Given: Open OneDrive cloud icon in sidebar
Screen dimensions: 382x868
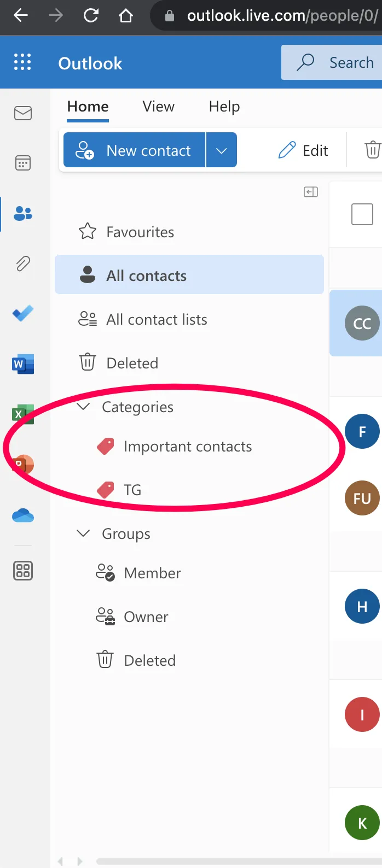Looking at the screenshot, I should pyautogui.click(x=23, y=515).
